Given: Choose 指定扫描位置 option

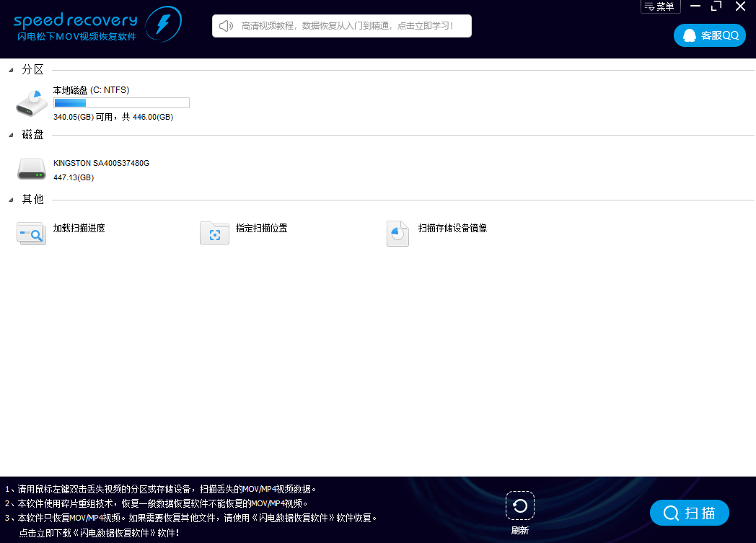Looking at the screenshot, I should point(261,229).
